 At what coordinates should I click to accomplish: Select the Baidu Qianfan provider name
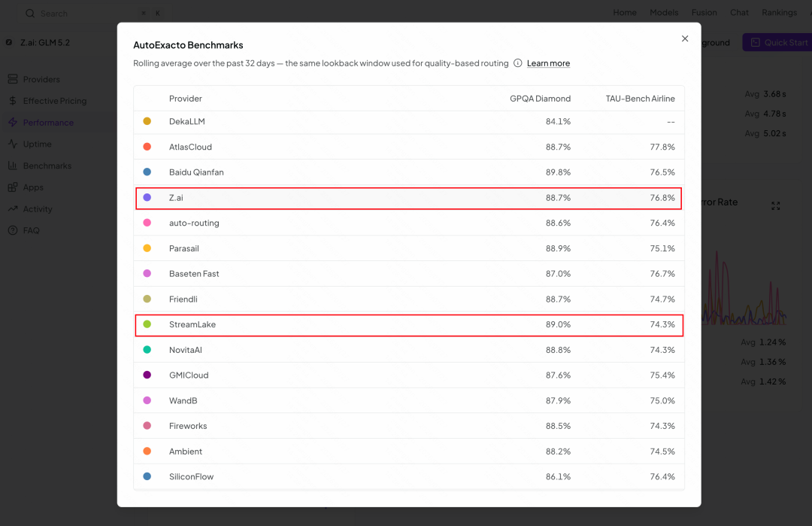click(x=196, y=172)
